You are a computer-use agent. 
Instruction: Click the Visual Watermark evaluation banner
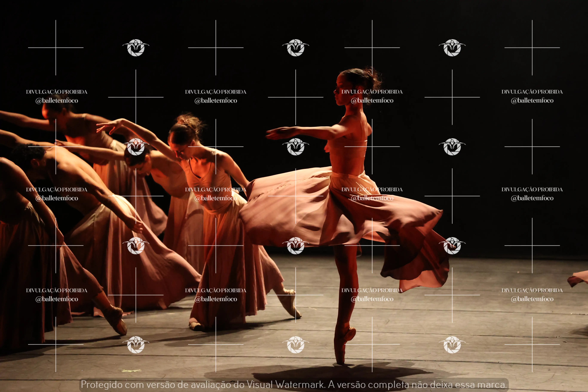[x=294, y=384]
